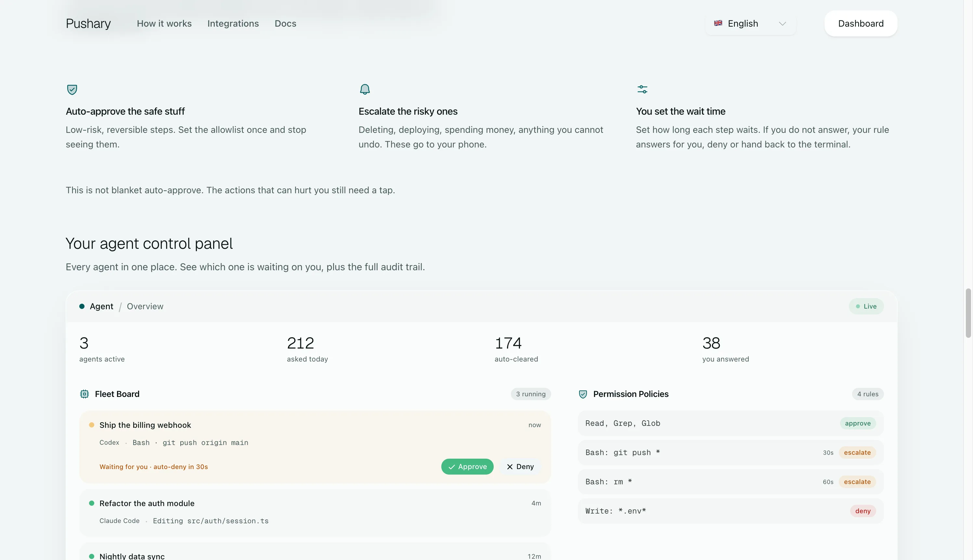Open the Dashboard button
The height and width of the screenshot is (560, 973).
[861, 23]
